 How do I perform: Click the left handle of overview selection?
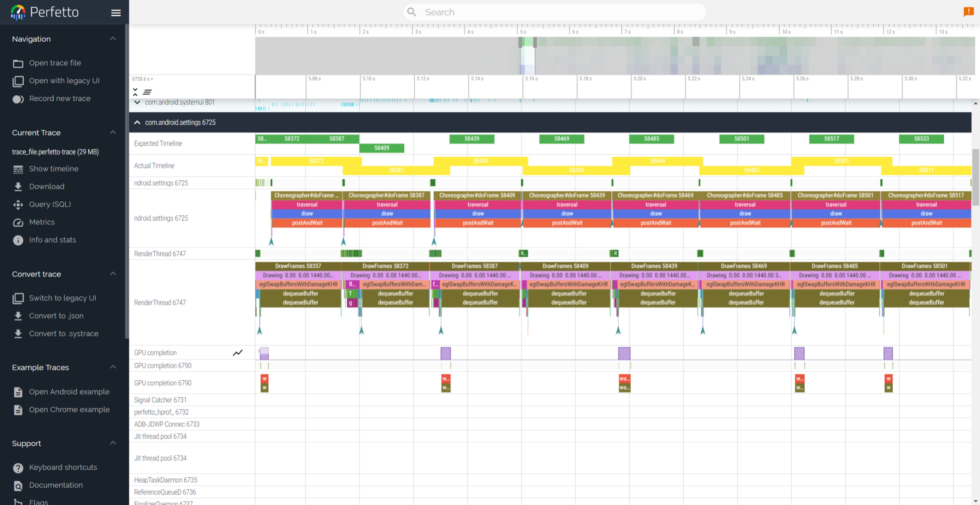click(x=520, y=42)
